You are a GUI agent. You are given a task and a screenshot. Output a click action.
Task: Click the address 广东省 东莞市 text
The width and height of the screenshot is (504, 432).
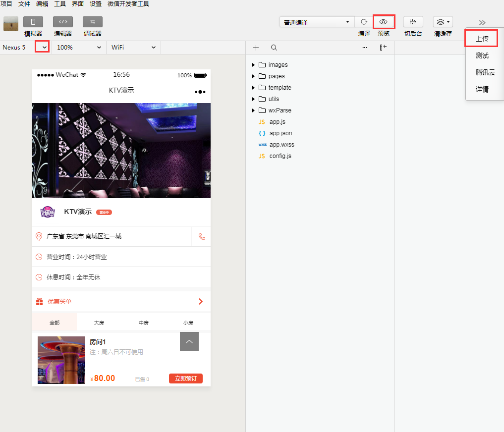(x=84, y=236)
